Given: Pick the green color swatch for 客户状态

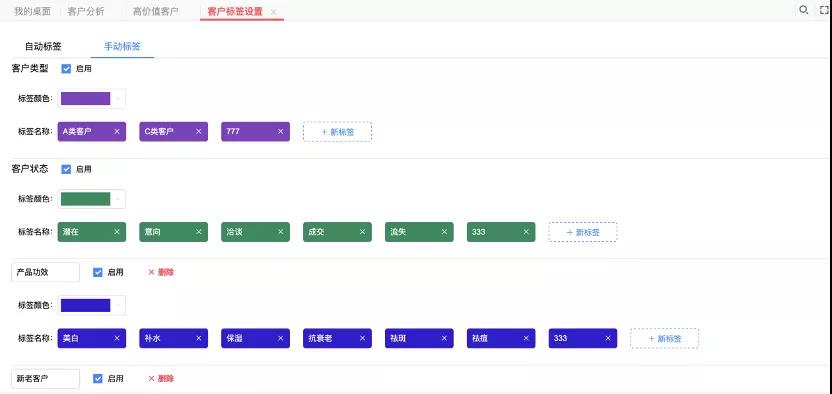Looking at the screenshot, I should click(x=85, y=199).
